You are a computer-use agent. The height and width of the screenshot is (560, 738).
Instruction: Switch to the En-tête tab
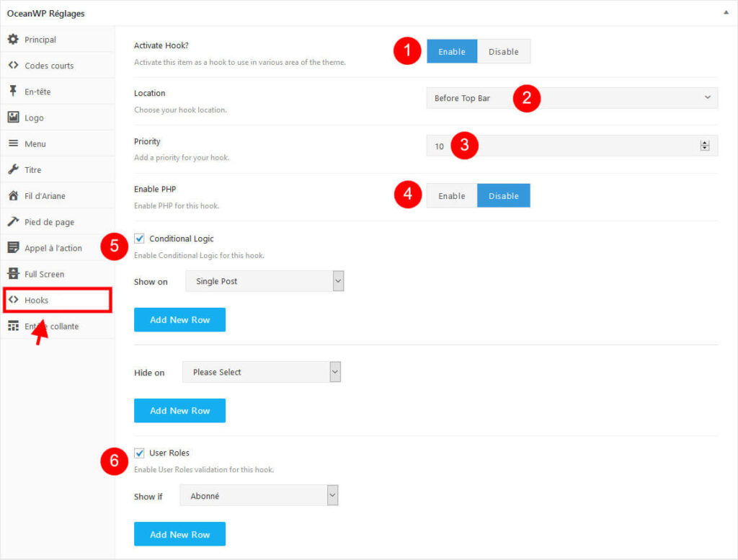(x=58, y=92)
